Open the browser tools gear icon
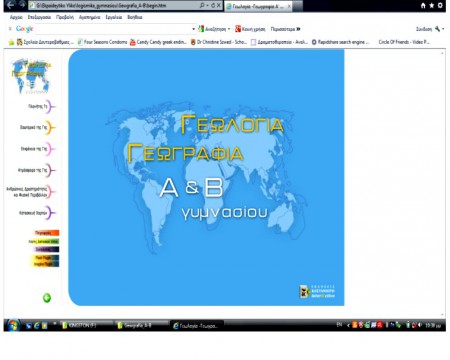 coord(440,5)
